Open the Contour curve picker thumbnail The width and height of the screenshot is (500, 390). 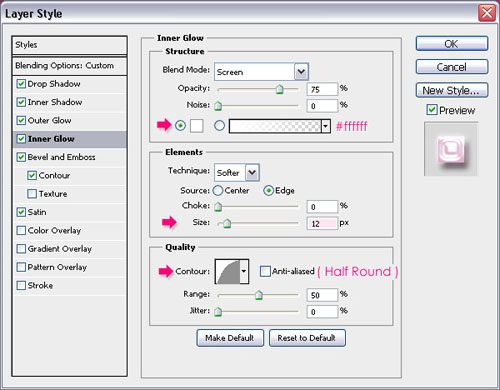pyautogui.click(x=228, y=271)
